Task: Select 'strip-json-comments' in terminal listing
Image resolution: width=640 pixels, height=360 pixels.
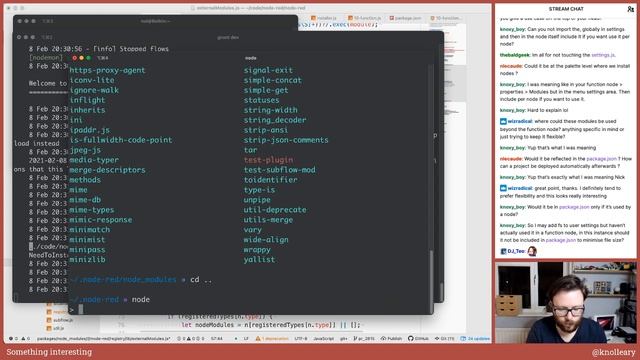Action: (286, 140)
